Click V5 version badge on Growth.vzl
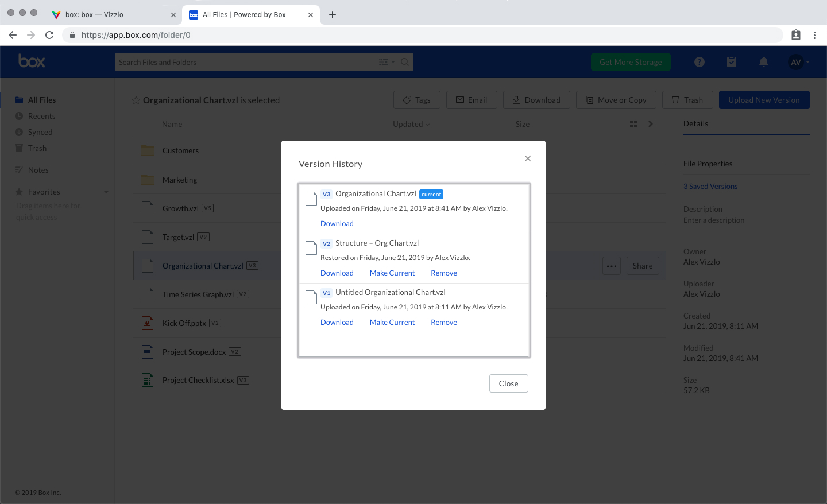The width and height of the screenshot is (827, 504). (208, 208)
